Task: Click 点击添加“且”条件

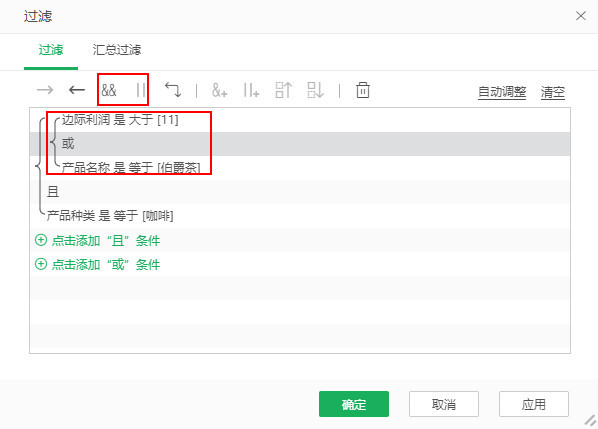Action: pyautogui.click(x=98, y=240)
